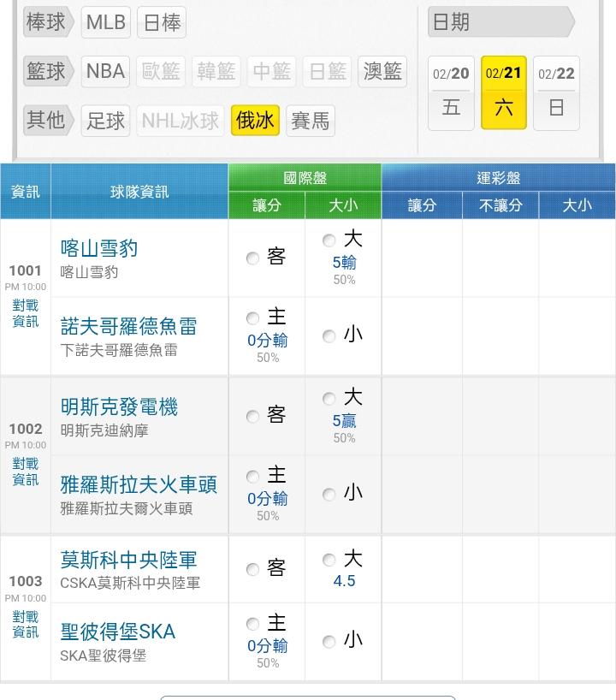Screen dimensions: 616x700
Task: Choose the 中籃 filter
Action: tap(271, 71)
